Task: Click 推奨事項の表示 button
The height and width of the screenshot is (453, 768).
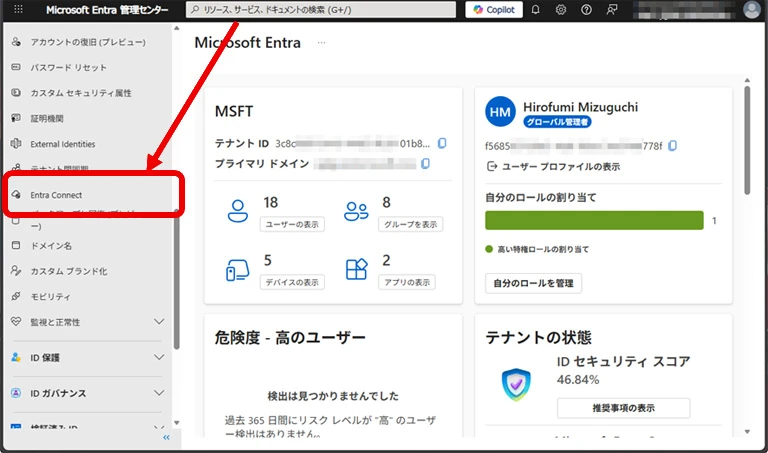Action: [x=624, y=408]
